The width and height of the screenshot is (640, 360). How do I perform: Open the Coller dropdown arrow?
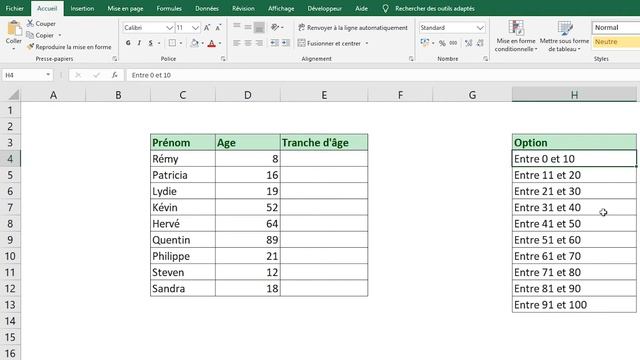(13, 49)
